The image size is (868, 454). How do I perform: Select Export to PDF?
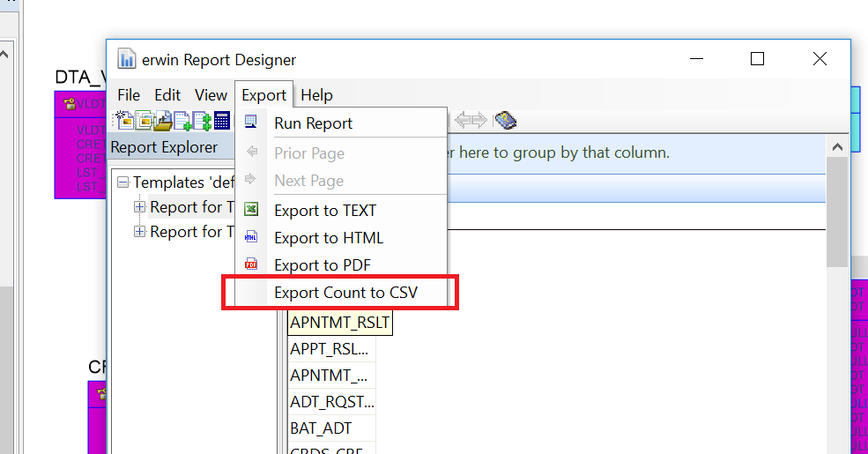click(x=341, y=265)
